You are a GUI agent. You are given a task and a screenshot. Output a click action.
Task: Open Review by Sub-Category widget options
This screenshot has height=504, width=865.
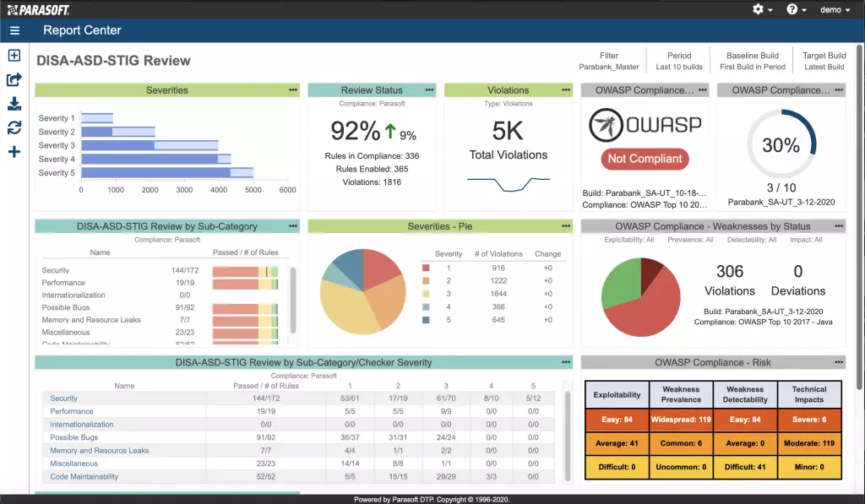coord(293,226)
